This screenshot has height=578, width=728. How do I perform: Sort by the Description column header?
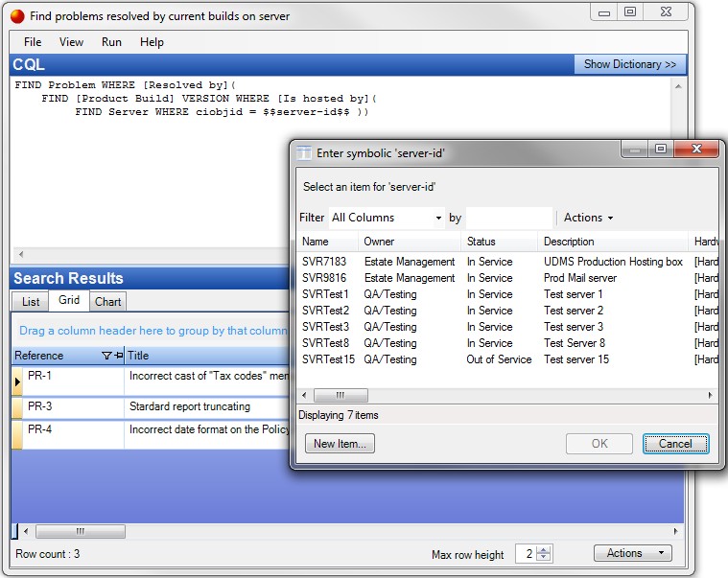coord(613,242)
